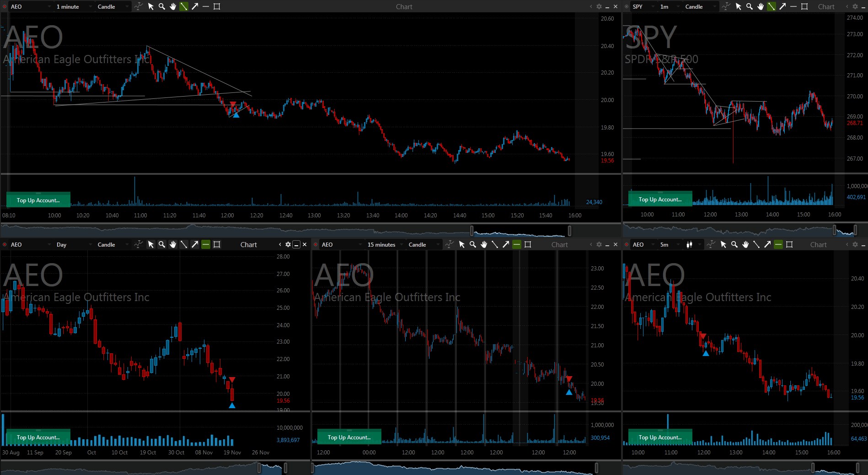Choose hand pan tool in AEO Day chart

[x=173, y=244]
